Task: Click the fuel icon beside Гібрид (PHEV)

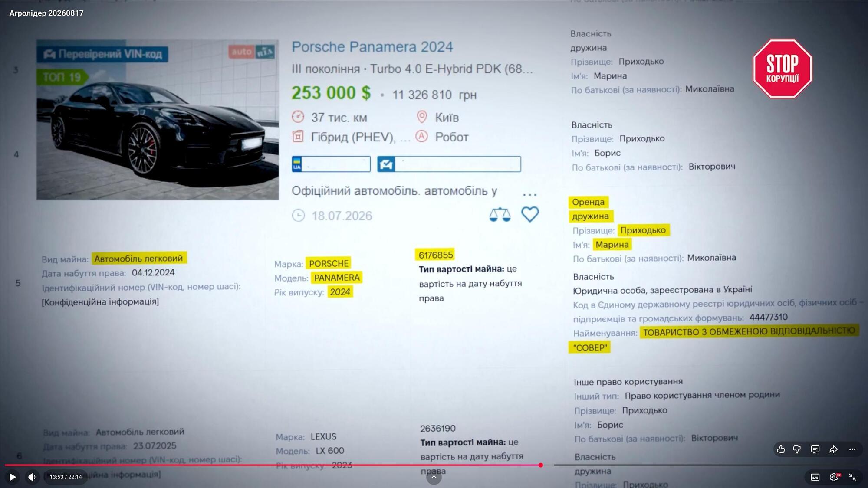Action: click(298, 136)
